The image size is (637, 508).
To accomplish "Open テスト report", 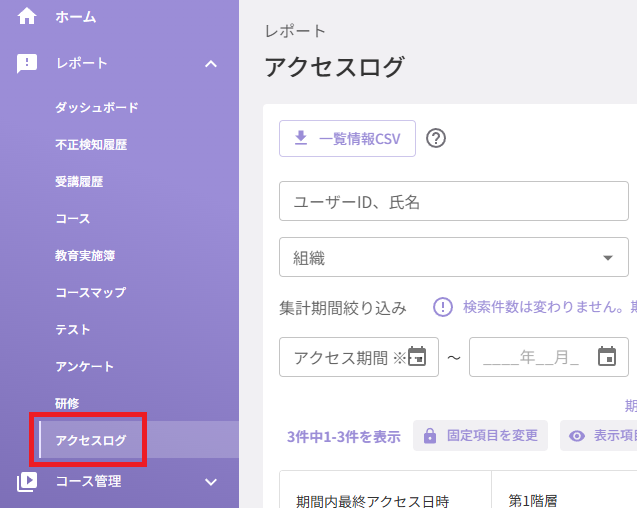I will pyautogui.click(x=73, y=330).
